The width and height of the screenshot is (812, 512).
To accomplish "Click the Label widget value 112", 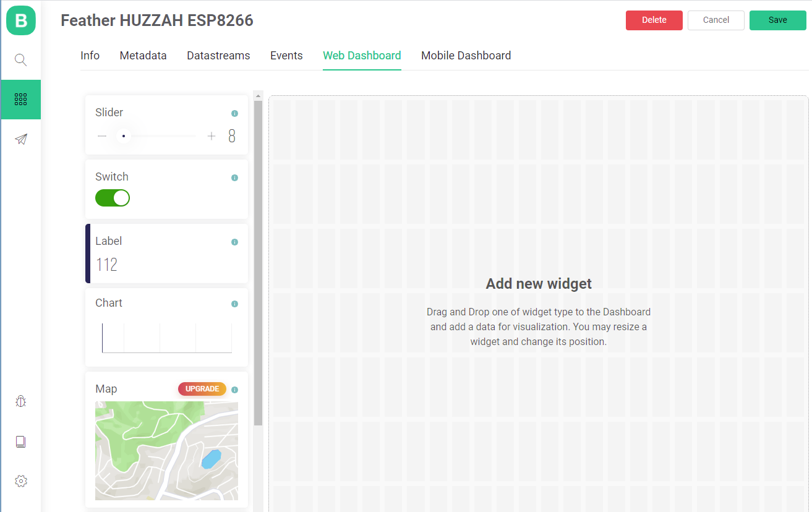I will (x=106, y=265).
